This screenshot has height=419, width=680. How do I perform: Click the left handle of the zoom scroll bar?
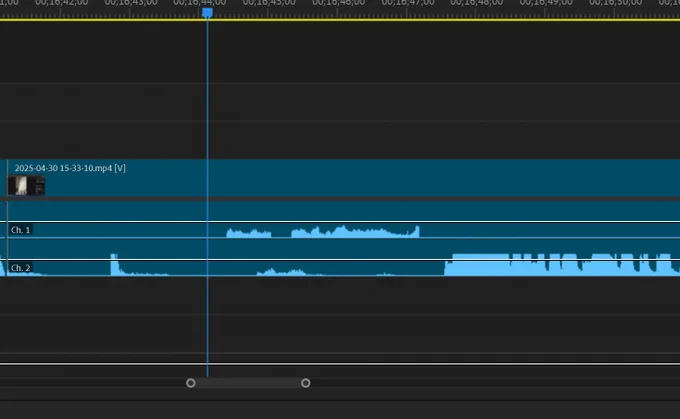(x=191, y=383)
